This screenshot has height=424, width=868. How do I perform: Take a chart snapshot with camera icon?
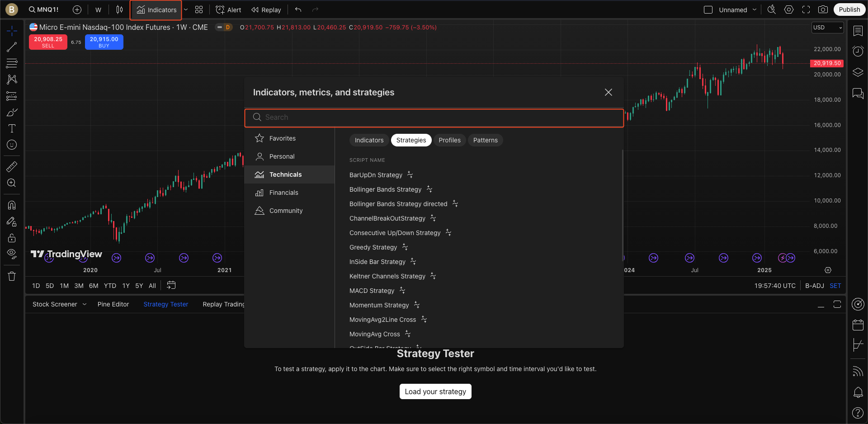[x=823, y=9]
